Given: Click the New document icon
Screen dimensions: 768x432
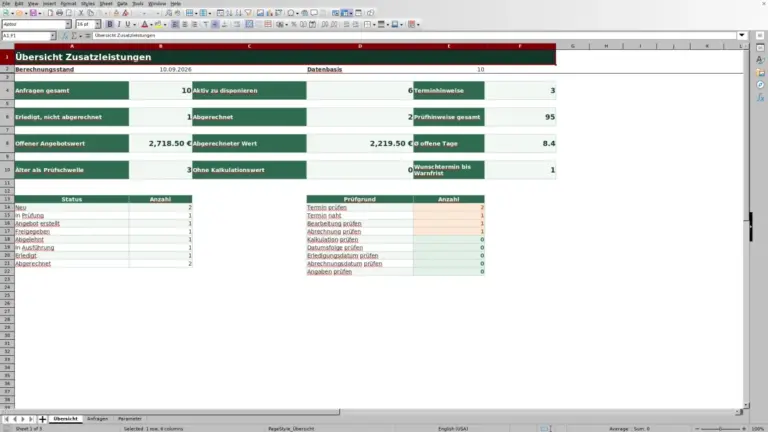Looking at the screenshot, I should click(6, 13).
